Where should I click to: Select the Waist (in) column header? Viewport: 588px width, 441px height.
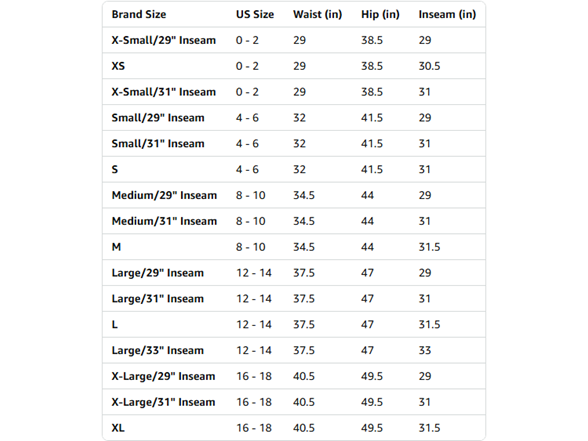tap(317, 14)
